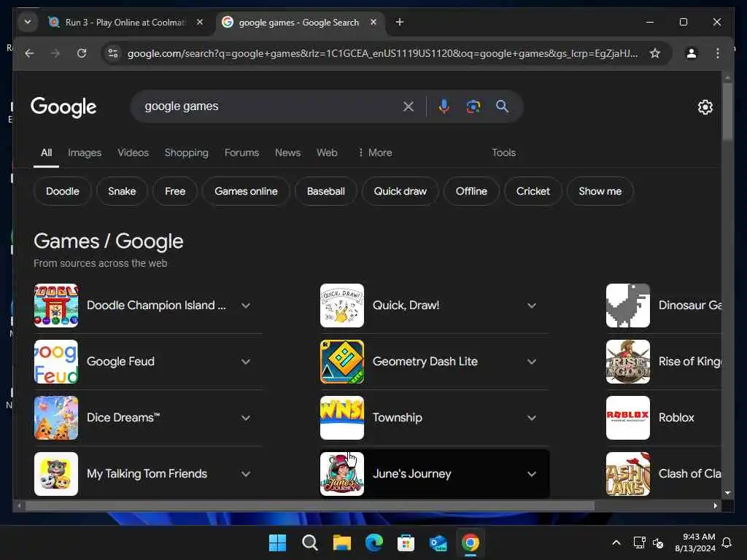Viewport: 747px width, 560px height.
Task: Open the Geometry Dash Lite icon
Action: tap(342, 362)
